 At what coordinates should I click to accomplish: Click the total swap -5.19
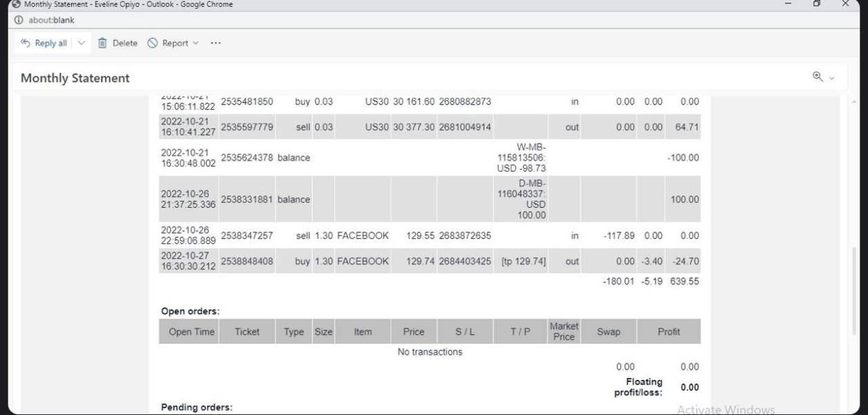(x=651, y=282)
